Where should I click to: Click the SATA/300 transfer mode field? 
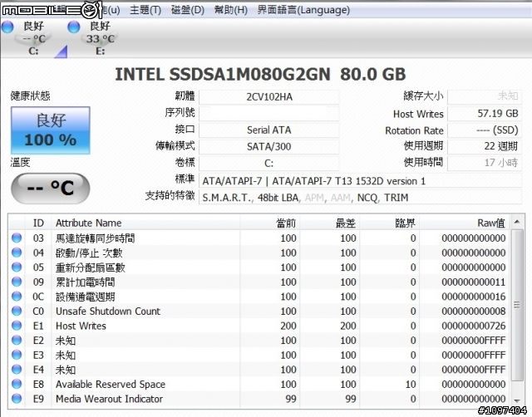pyautogui.click(x=269, y=147)
